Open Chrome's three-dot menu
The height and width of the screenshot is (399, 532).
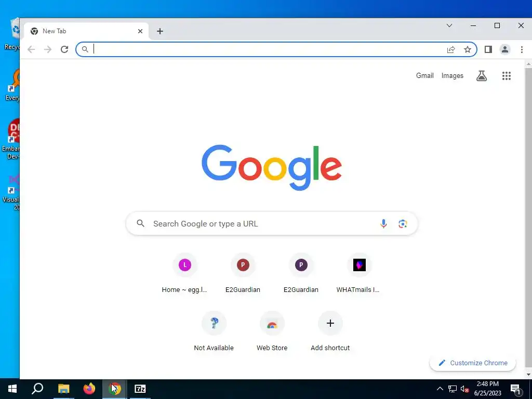coord(522,49)
